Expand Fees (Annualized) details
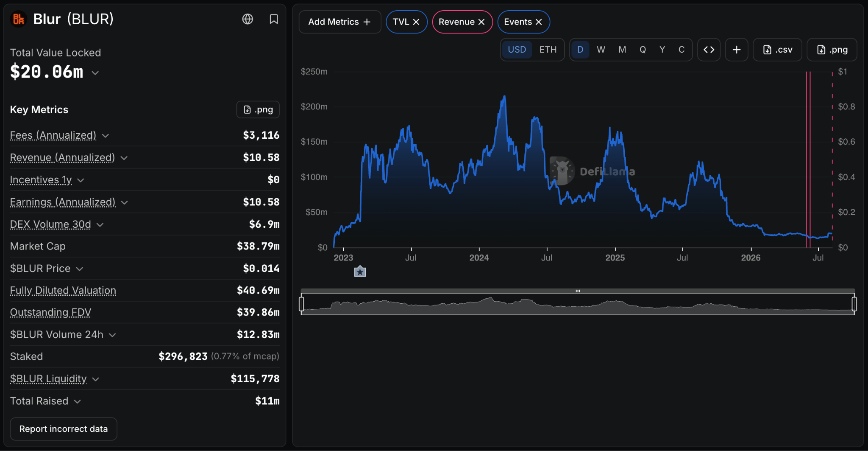 [x=106, y=136]
